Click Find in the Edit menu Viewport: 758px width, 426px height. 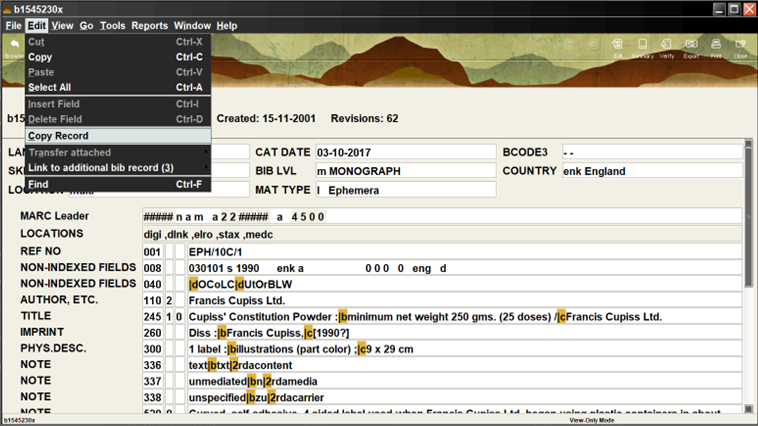(x=38, y=185)
